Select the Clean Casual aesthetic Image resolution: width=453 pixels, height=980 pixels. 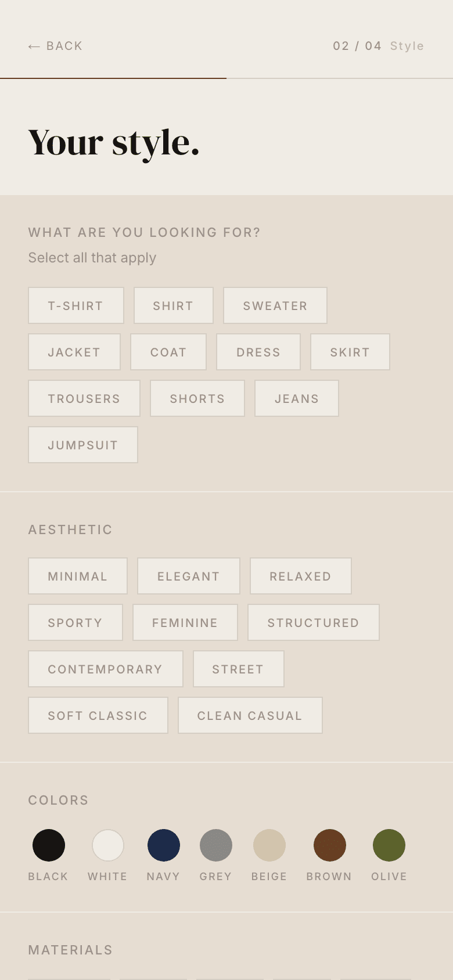(250, 715)
